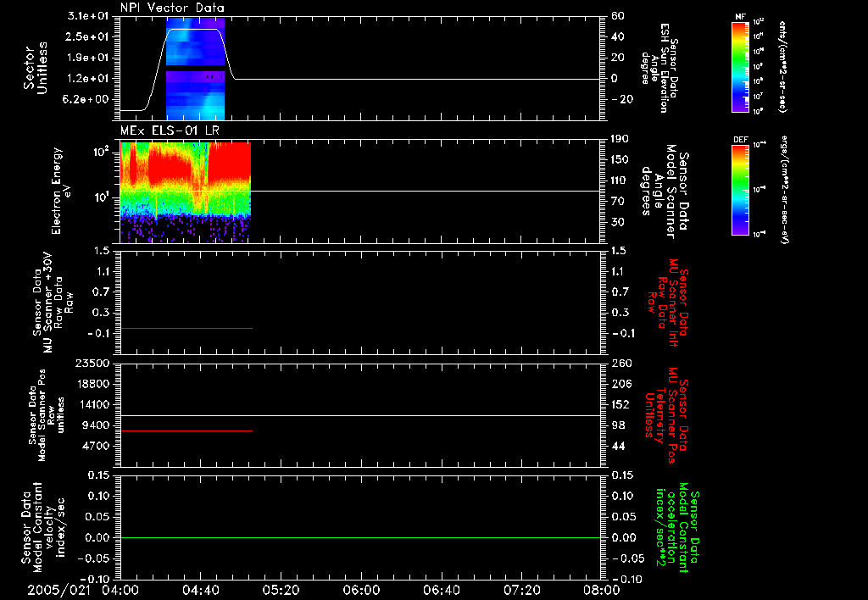
Task: Click the 05:20 time axis label
Action: pyautogui.click(x=281, y=590)
